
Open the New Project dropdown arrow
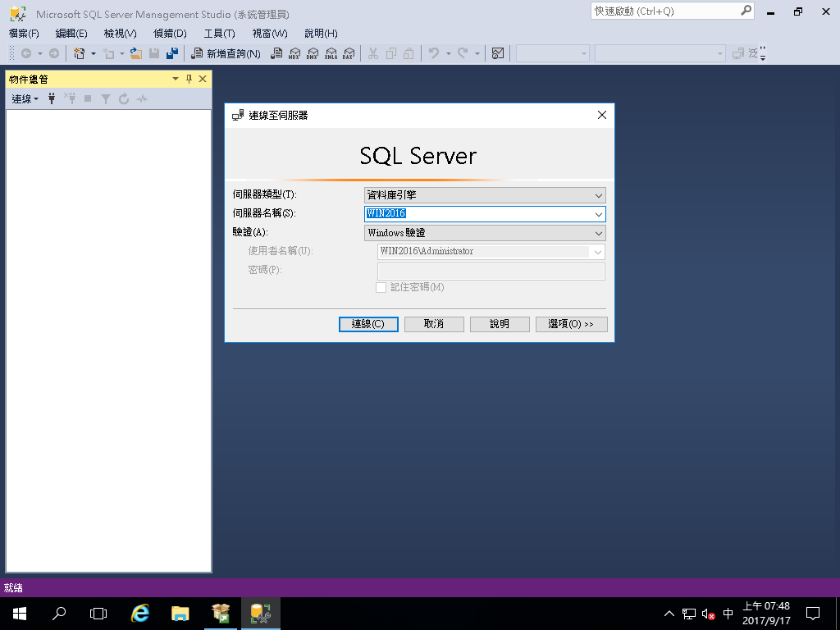point(94,53)
